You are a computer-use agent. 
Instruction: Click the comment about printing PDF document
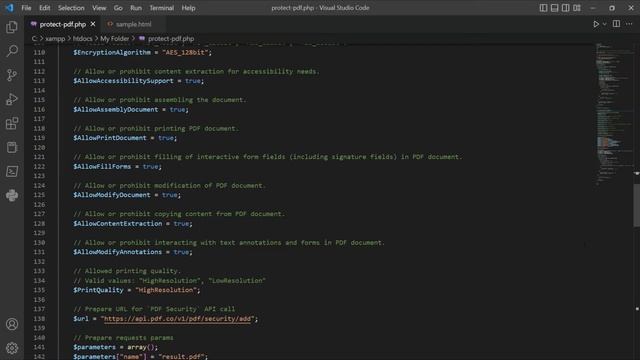(156, 129)
